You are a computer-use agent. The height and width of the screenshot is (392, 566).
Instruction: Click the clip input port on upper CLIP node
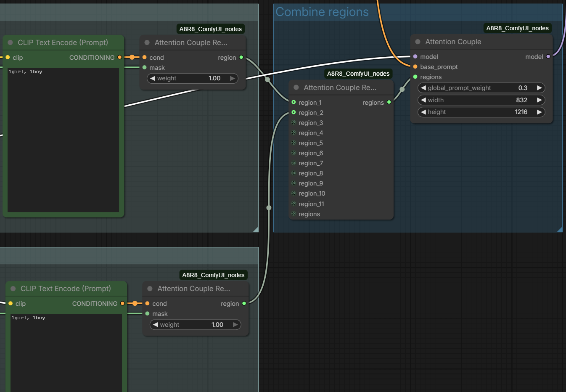click(x=8, y=57)
